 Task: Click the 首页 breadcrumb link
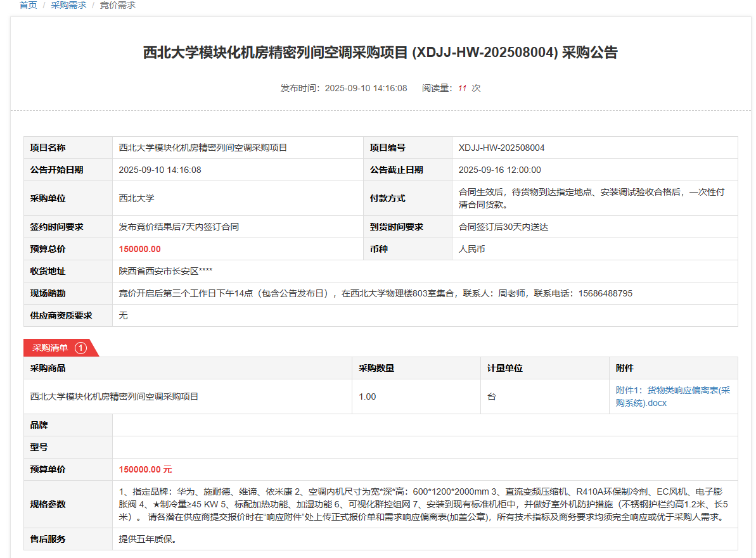(x=28, y=5)
